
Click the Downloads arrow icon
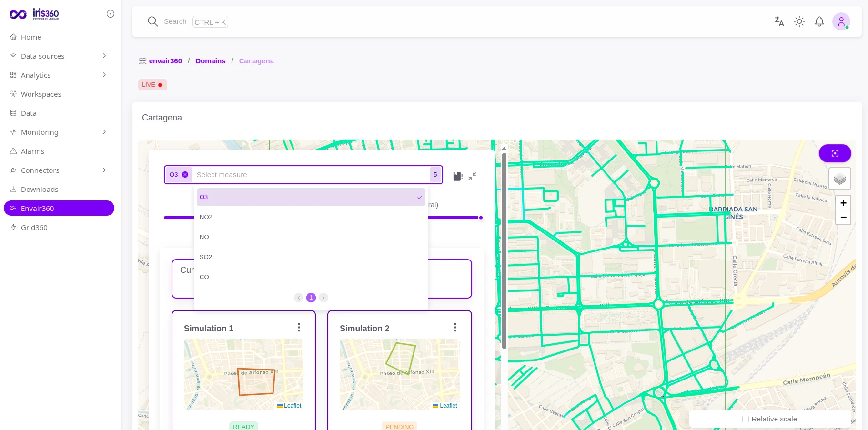pyautogui.click(x=13, y=189)
